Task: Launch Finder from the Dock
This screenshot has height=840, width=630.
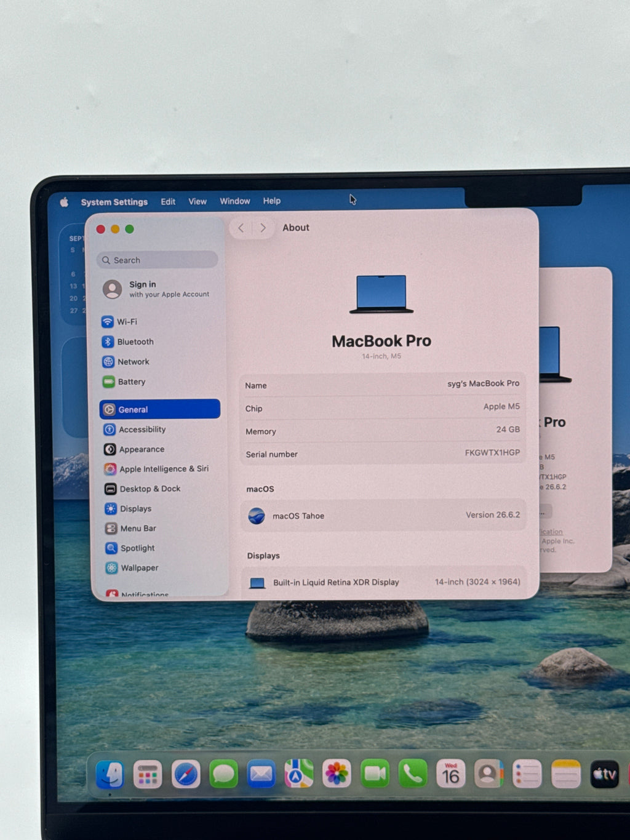Action: 110,775
